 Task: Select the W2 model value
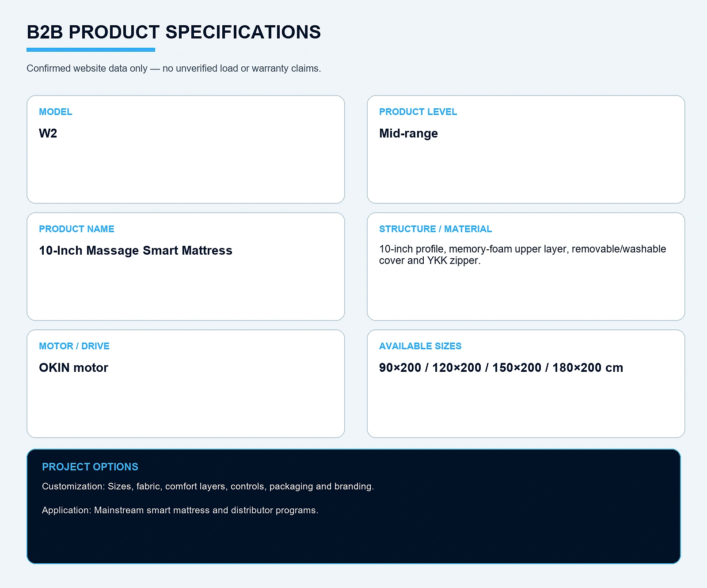click(x=48, y=133)
